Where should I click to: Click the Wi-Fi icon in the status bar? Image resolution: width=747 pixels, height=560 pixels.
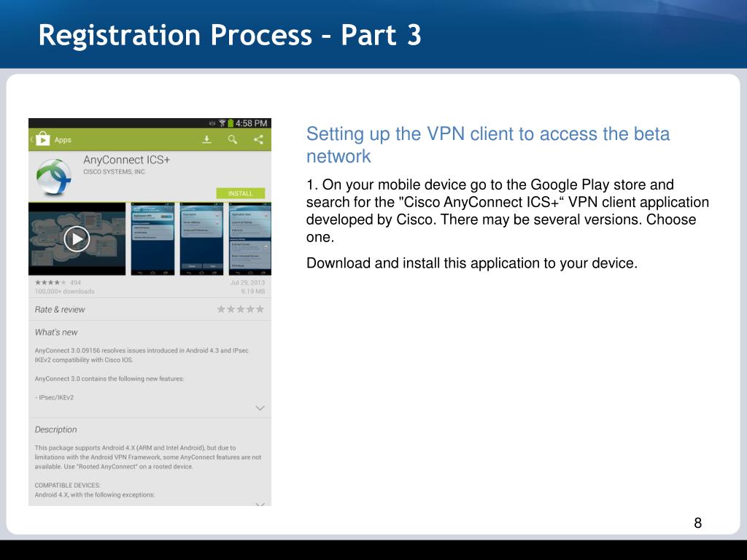(222, 123)
